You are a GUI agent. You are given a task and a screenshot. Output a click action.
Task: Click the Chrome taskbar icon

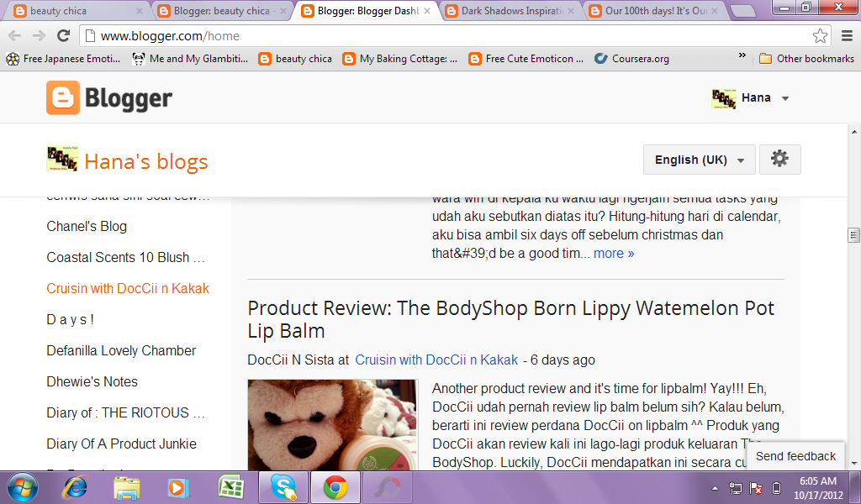[335, 487]
